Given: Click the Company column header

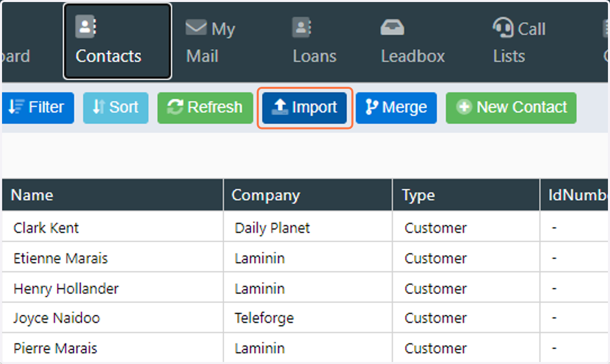Looking at the screenshot, I should point(308,195).
